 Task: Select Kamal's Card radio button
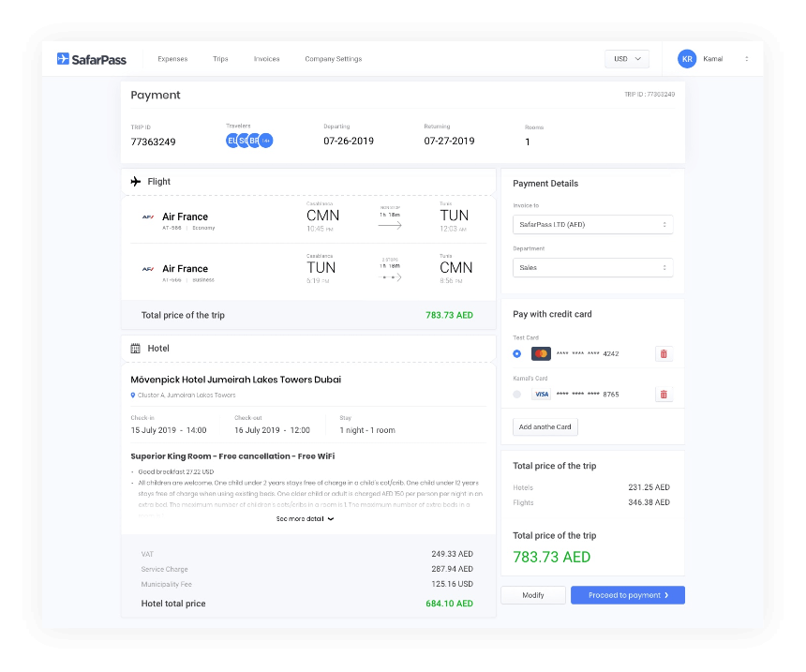pyautogui.click(x=517, y=395)
